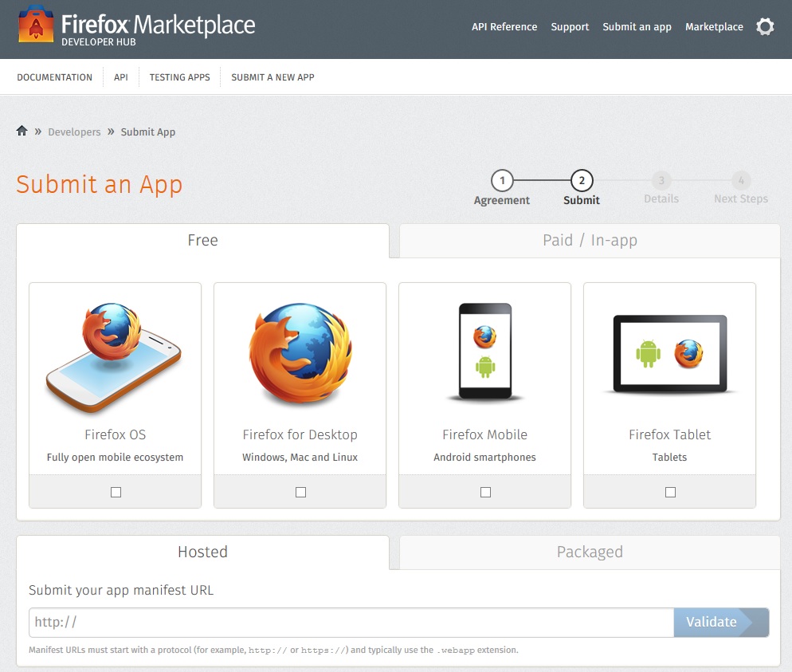
Task: Open the DOCUMENTATION menu item
Action: pos(54,77)
